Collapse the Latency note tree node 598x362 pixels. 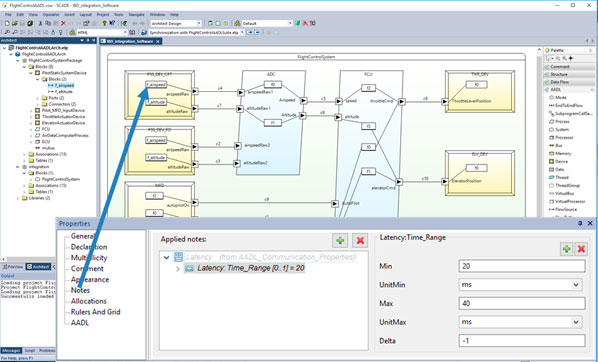(x=166, y=257)
